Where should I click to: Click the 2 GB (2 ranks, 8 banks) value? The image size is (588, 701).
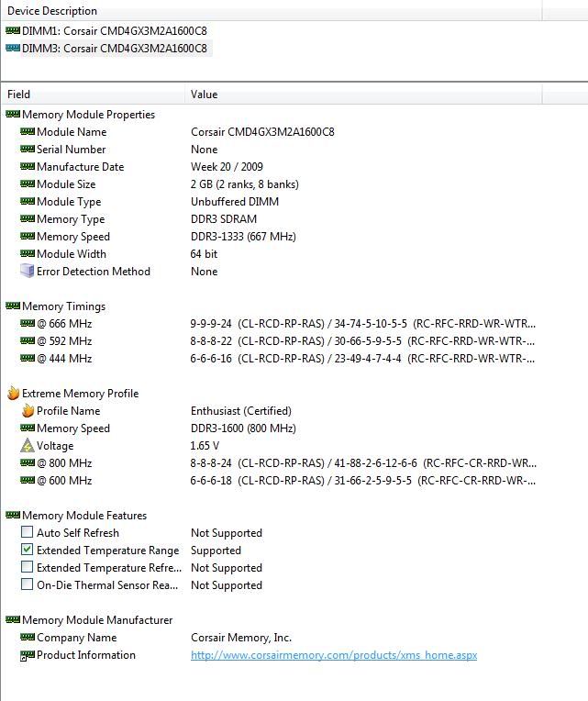click(244, 184)
